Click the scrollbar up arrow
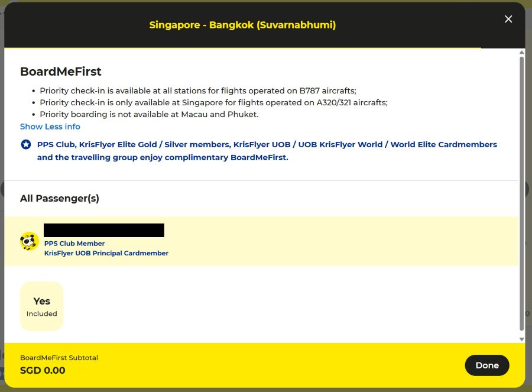The image size is (532, 392). pyautogui.click(x=521, y=53)
